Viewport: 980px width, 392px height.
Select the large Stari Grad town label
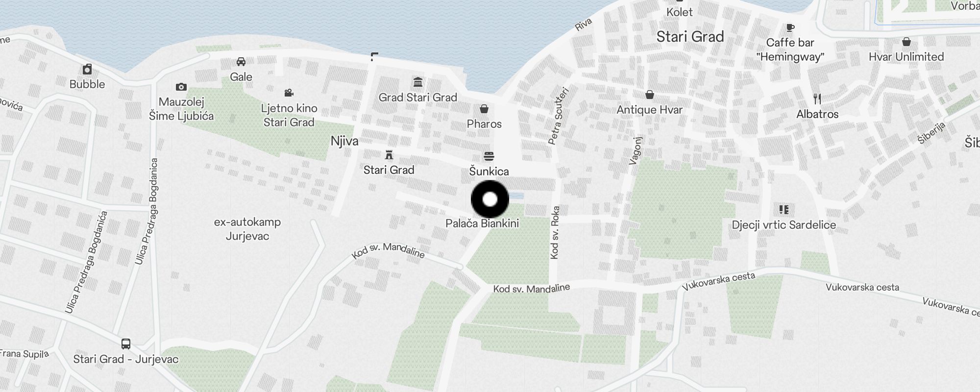pyautogui.click(x=690, y=37)
